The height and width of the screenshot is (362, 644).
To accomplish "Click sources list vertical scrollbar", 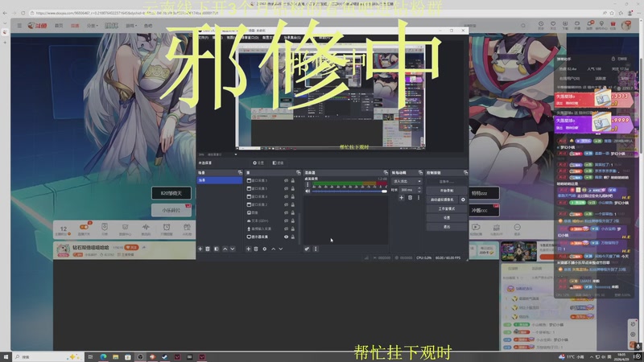I will (x=299, y=228).
